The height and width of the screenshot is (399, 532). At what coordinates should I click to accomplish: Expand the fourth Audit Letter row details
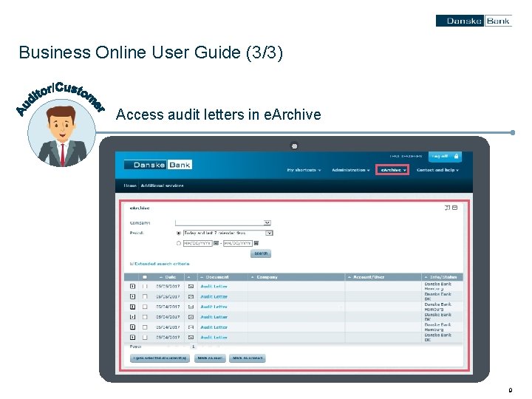point(133,317)
